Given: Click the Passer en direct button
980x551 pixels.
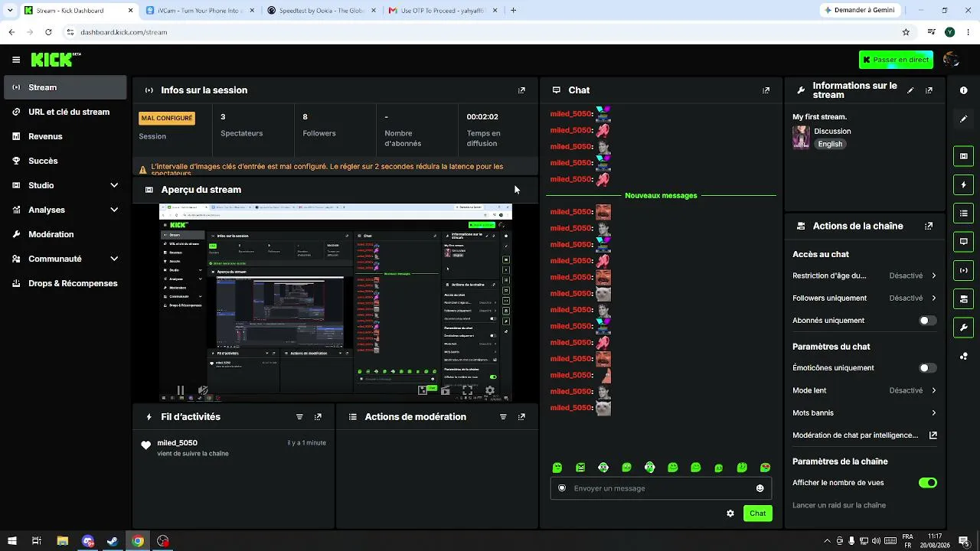Looking at the screenshot, I should click(896, 60).
